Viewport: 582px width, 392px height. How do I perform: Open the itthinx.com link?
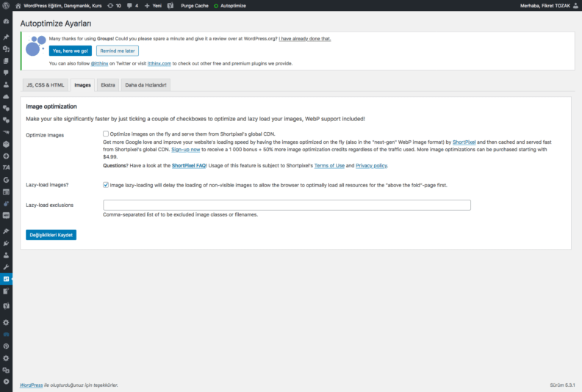tap(159, 63)
